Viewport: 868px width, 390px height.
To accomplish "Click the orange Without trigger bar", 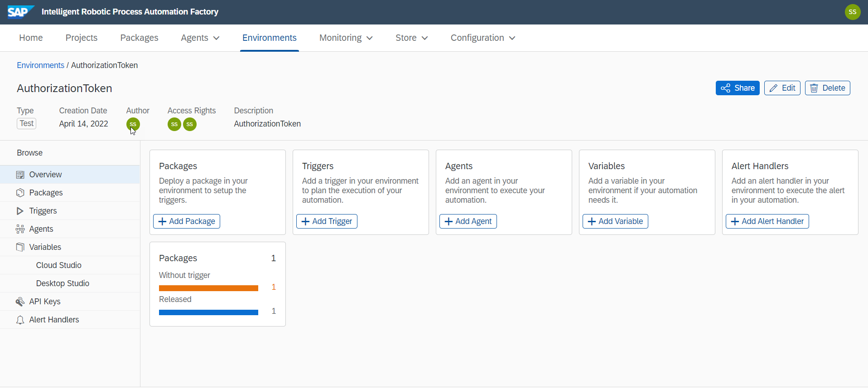I will click(208, 288).
